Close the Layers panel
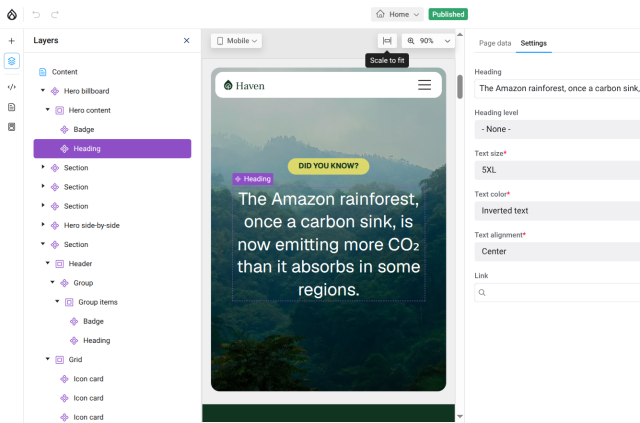The width and height of the screenshot is (640, 423). (187, 40)
